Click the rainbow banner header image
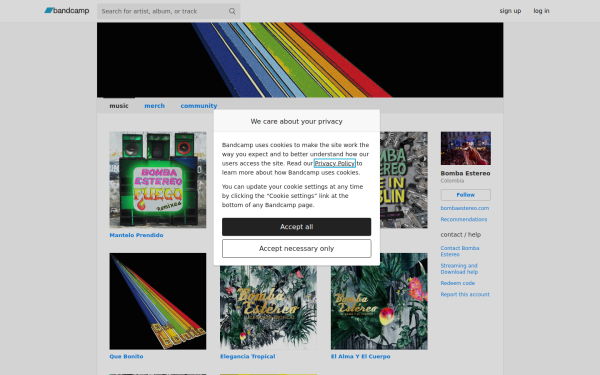 pyautogui.click(x=300, y=60)
